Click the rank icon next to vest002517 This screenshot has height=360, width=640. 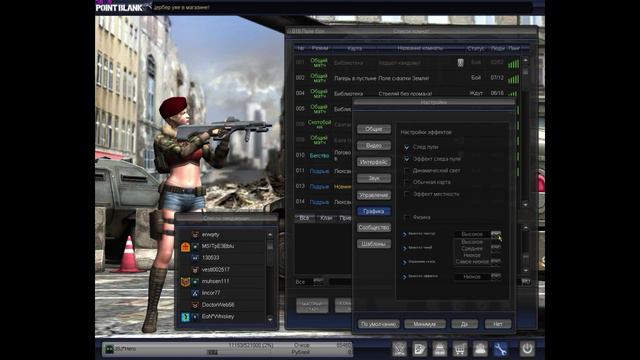point(195,270)
